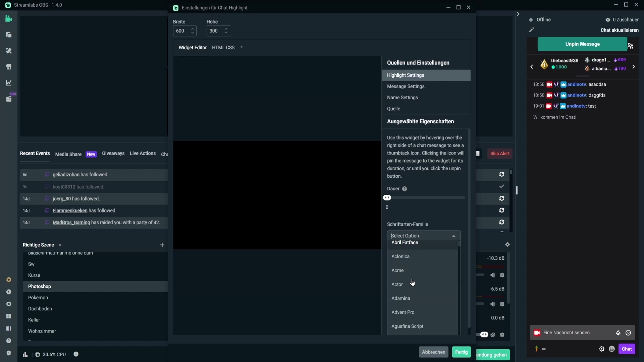Open the App Store icon in sidebar
The height and width of the screenshot is (362, 644).
(9, 67)
